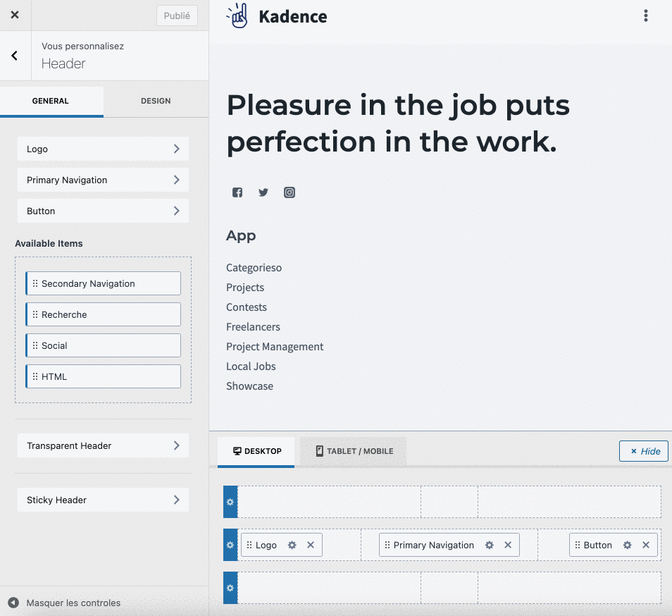Expand the Sticky Header panel

pyautogui.click(x=103, y=500)
